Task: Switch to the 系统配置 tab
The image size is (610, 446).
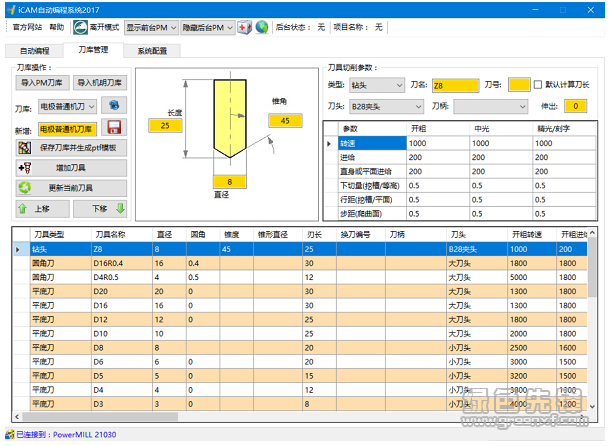Action: click(x=152, y=50)
